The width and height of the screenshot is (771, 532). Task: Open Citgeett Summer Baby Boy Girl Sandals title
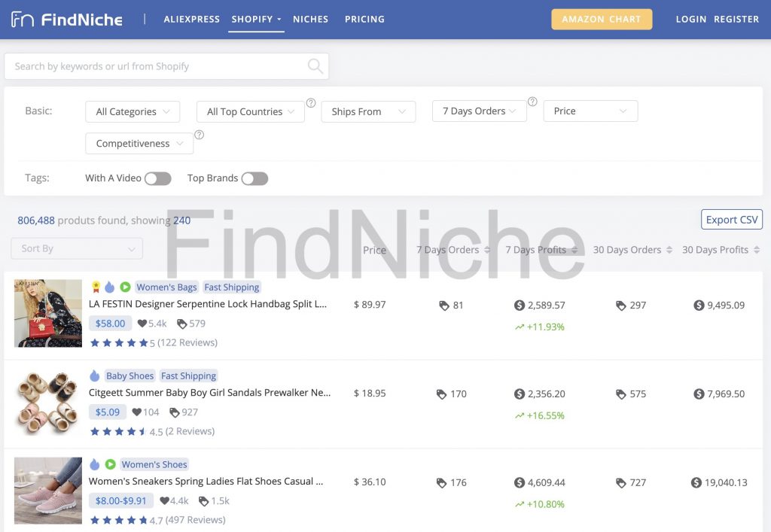[209, 393]
